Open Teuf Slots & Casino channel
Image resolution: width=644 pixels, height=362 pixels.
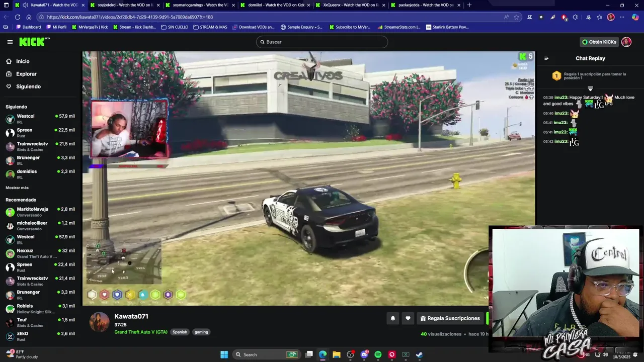[x=40, y=322]
